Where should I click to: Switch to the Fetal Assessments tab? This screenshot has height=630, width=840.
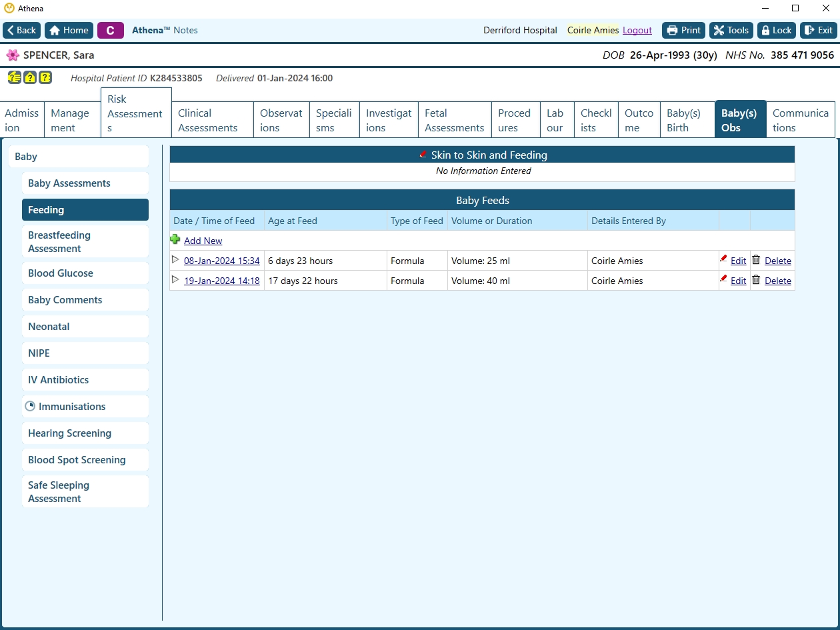coord(455,120)
